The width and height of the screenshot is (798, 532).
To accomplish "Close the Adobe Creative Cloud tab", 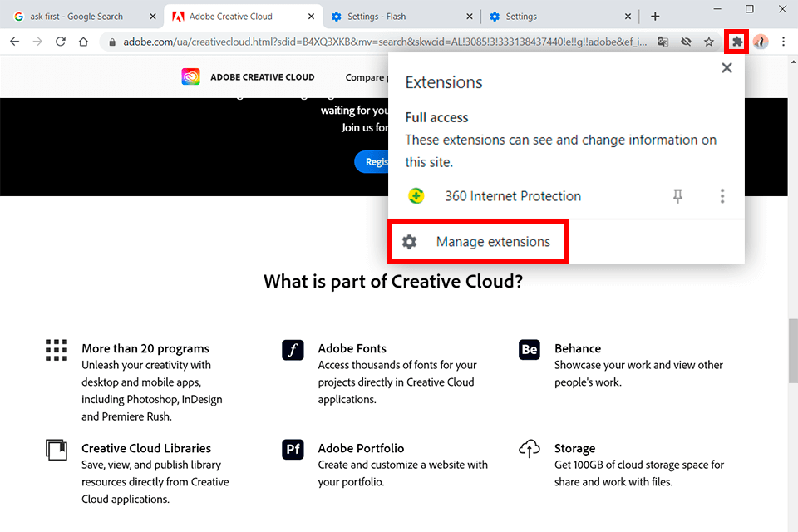I will click(x=311, y=17).
